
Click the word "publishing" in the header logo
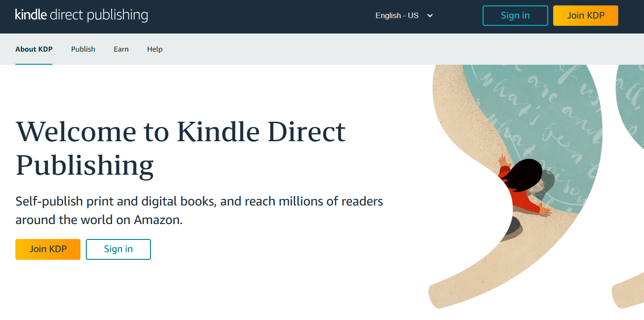117,15
